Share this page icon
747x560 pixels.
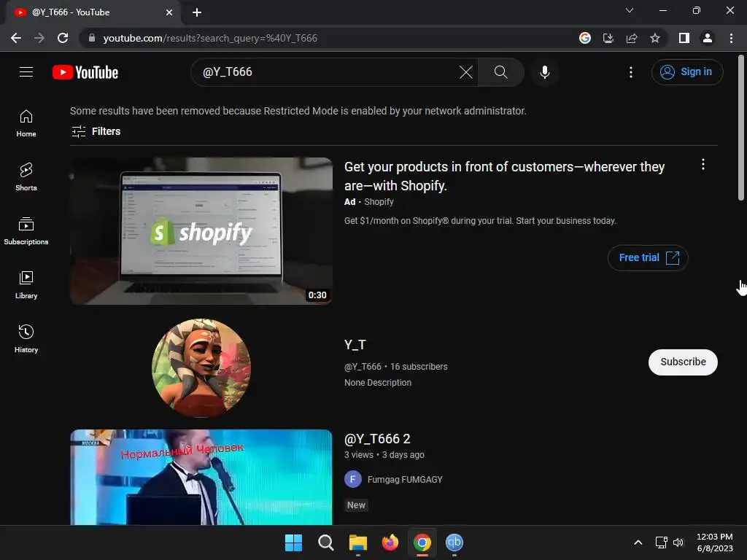click(632, 38)
